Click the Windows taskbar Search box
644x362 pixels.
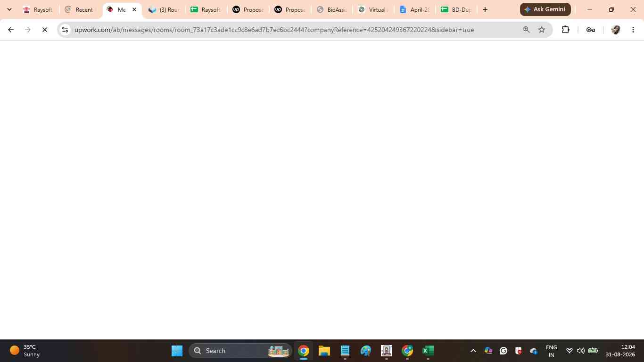point(240,351)
